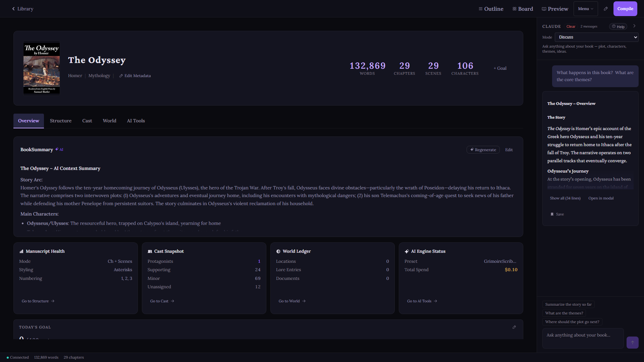Screen dimensions: 644x362
Task: Click '29 chapters' in status bar
Action: tap(74, 357)
